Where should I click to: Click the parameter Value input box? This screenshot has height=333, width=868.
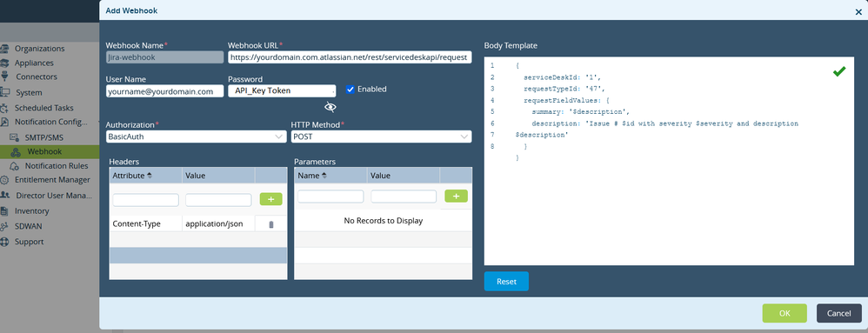(x=404, y=196)
